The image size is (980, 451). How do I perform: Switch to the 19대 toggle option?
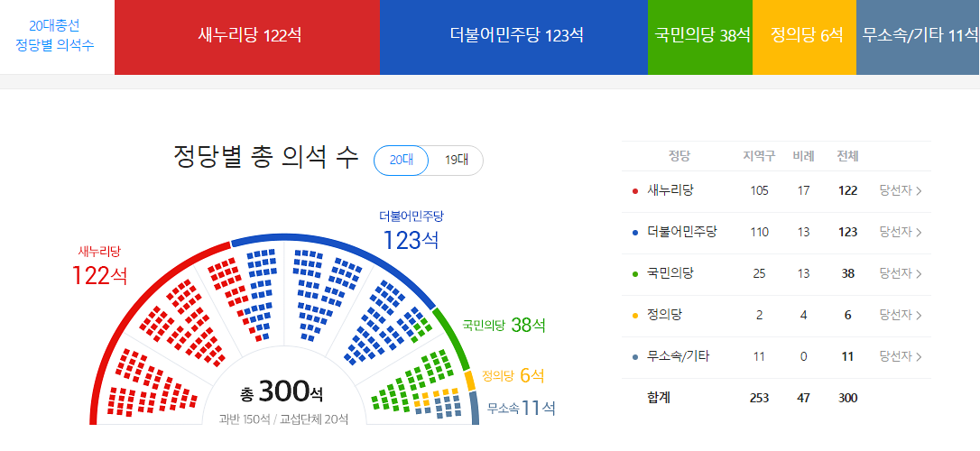[x=457, y=160]
